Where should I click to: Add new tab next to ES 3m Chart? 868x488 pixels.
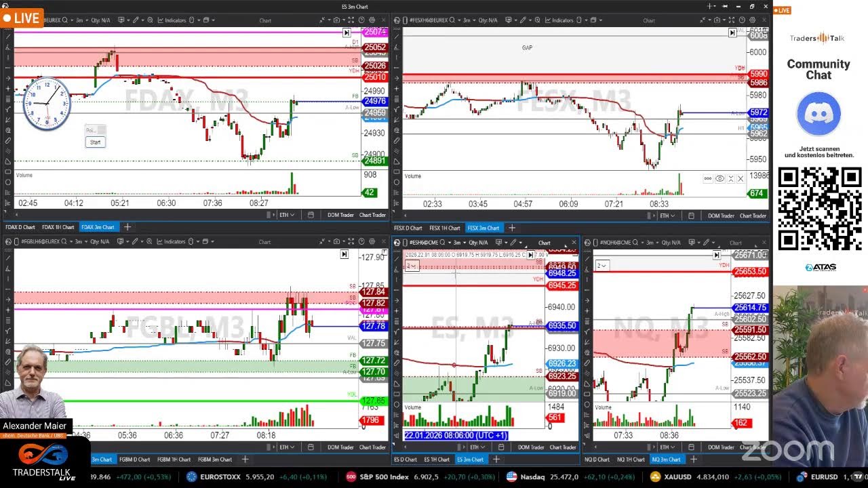coord(496,460)
